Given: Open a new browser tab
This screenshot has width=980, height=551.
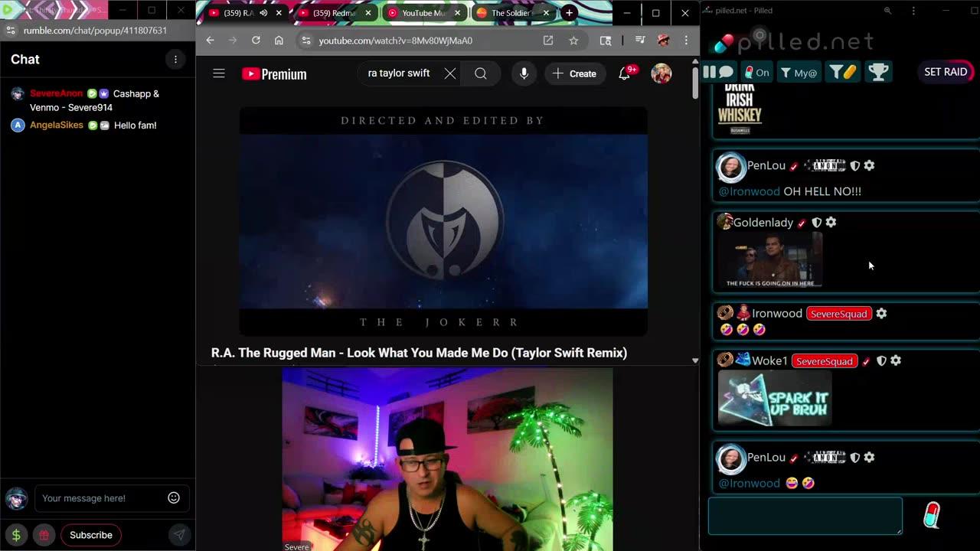Looking at the screenshot, I should 569,13.
